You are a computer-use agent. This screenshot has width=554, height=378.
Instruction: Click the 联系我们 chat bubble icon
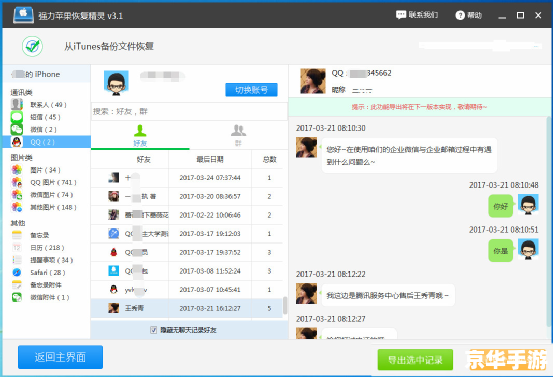coord(401,15)
